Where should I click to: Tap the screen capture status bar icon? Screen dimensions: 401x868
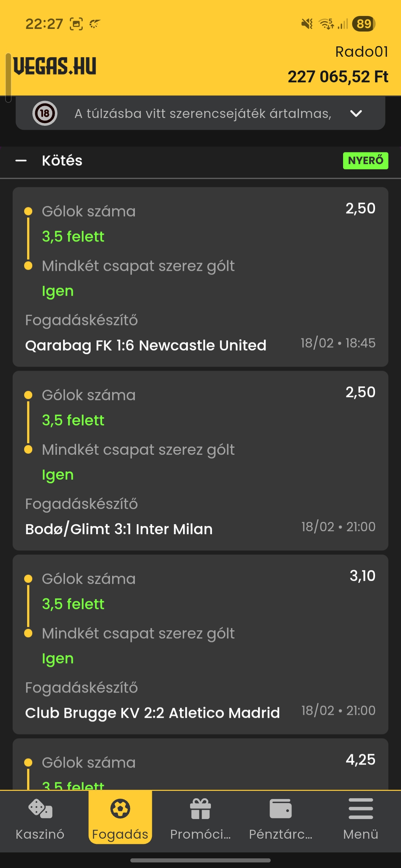click(76, 24)
